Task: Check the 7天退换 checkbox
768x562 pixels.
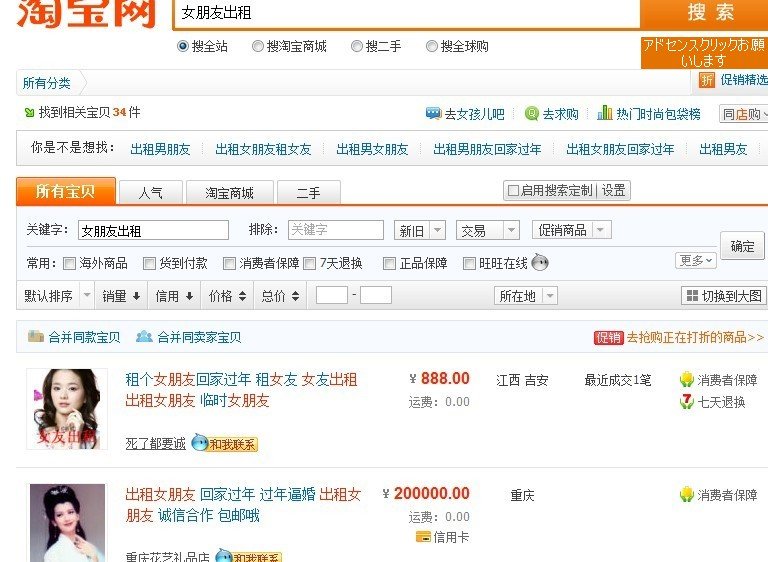Action: pos(310,264)
